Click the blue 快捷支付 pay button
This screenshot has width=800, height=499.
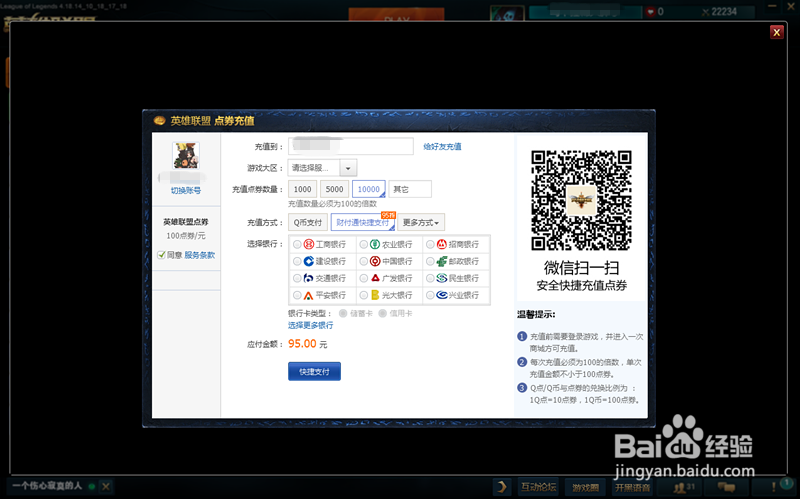click(x=314, y=371)
